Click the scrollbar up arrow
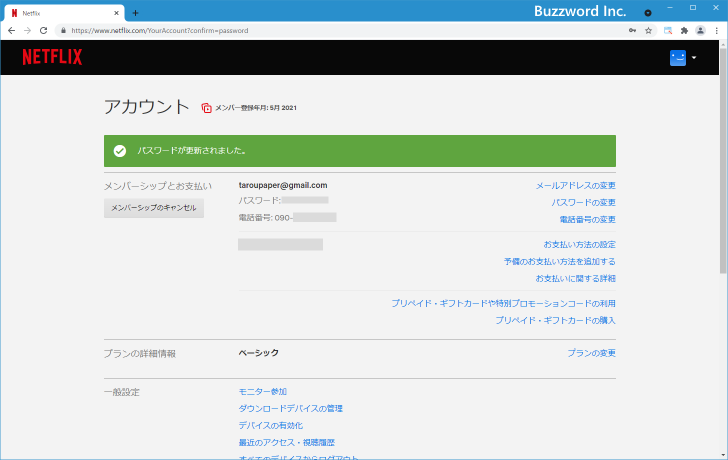Image resolution: width=728 pixels, height=460 pixels. [x=723, y=44]
